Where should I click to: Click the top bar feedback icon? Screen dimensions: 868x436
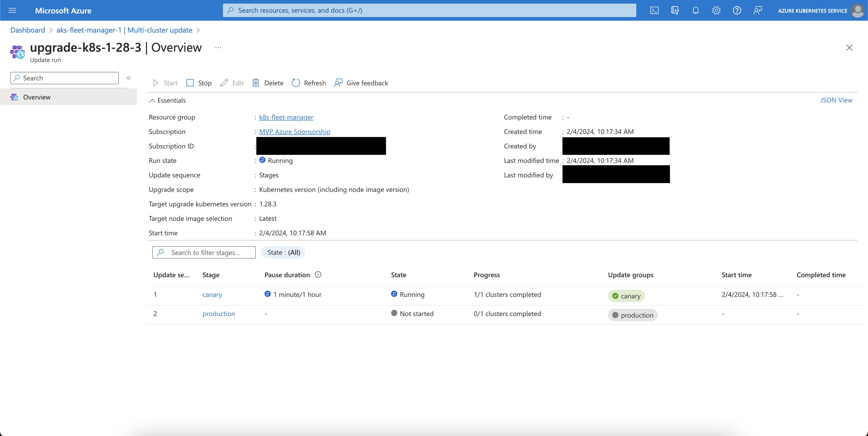(x=757, y=10)
